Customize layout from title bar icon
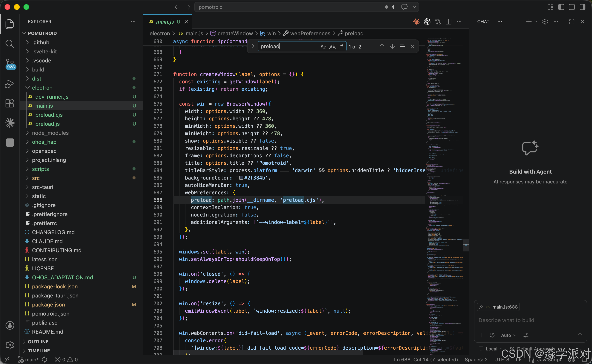Viewport: 592px width, 364px height. (x=550, y=7)
